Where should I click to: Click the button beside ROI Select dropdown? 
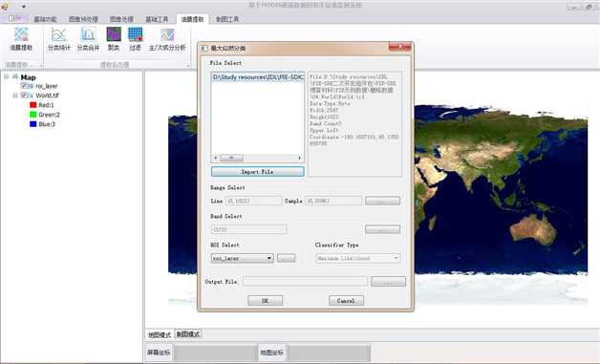286,258
